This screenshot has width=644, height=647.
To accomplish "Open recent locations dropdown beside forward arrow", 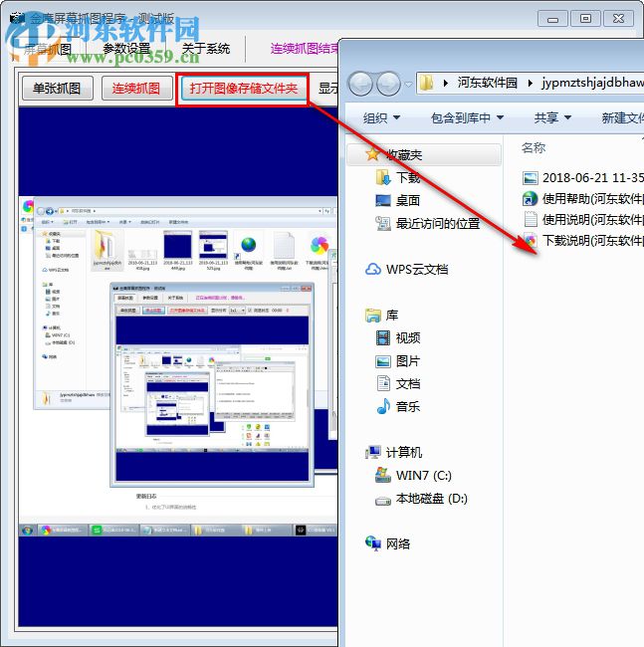I will click(x=408, y=85).
